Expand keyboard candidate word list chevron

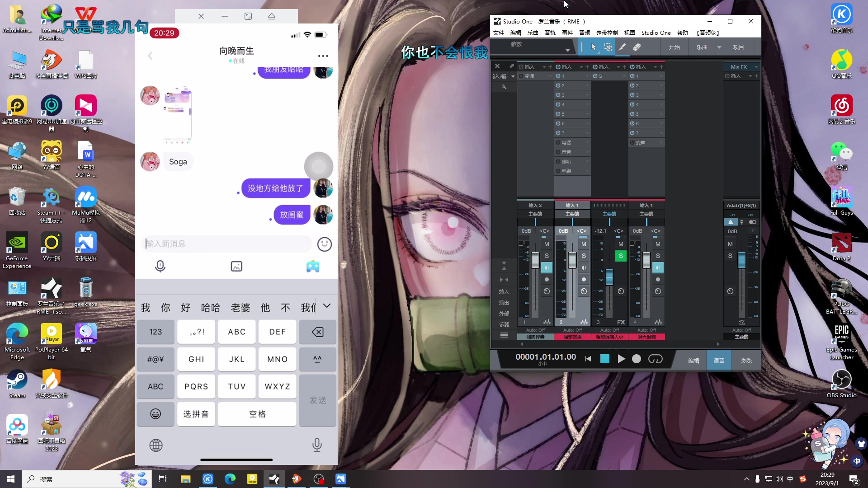pos(327,306)
